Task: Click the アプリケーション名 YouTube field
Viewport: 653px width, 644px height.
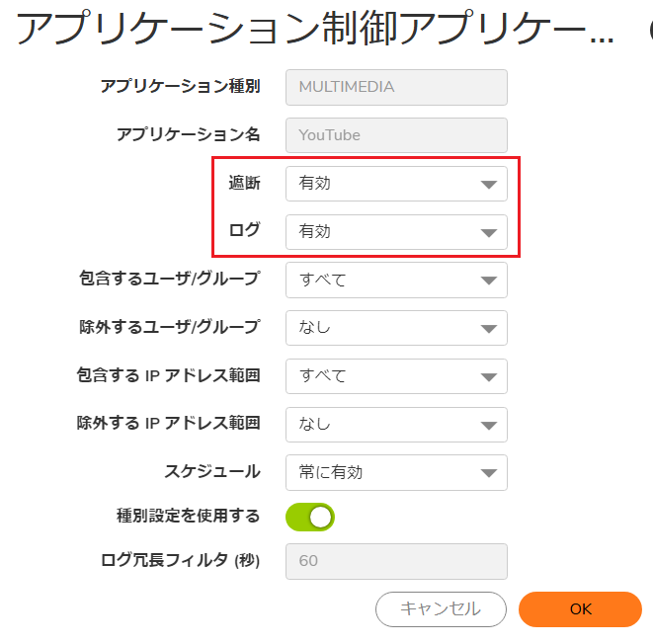Action: [x=396, y=135]
